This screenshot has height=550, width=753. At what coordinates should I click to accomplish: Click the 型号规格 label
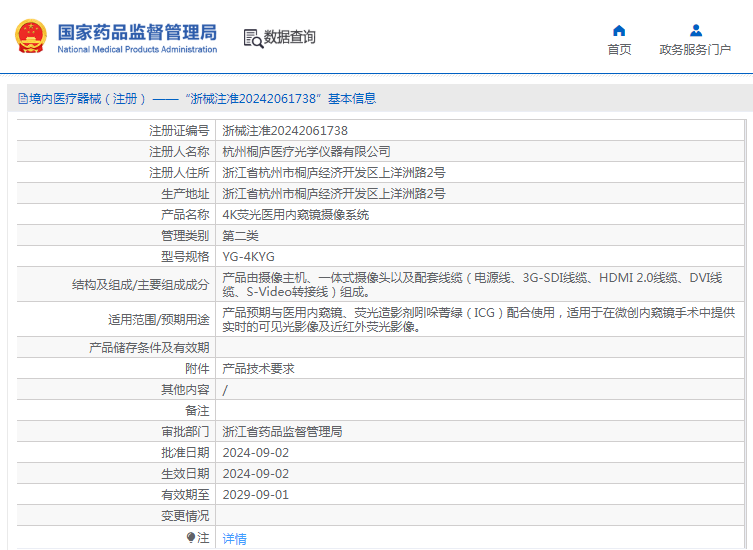pos(185,257)
